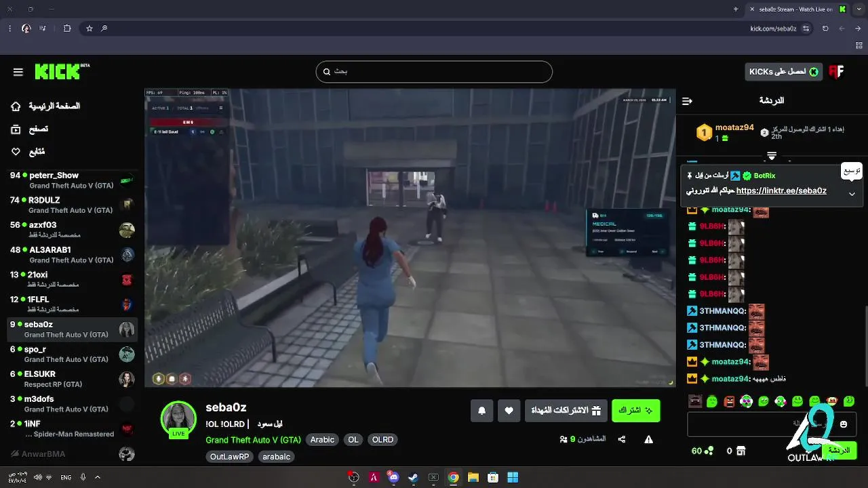Click the live stream video player
The height and width of the screenshot is (488, 868).
pyautogui.click(x=410, y=237)
